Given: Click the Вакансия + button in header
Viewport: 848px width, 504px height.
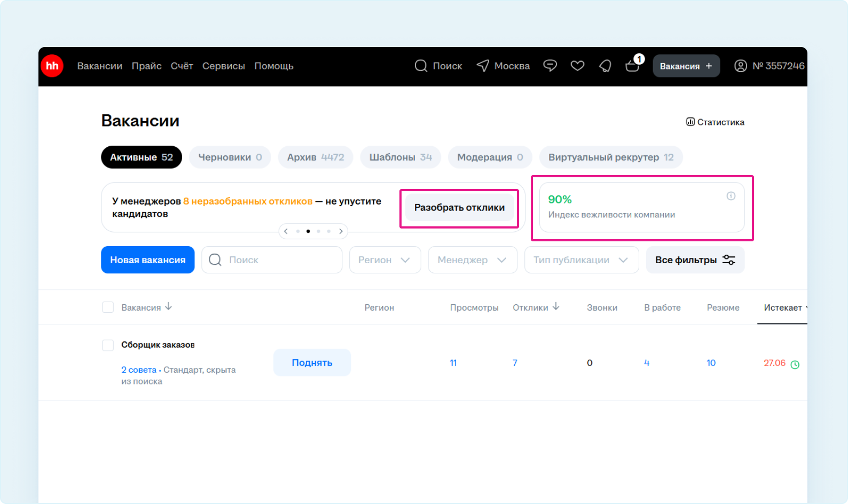Looking at the screenshot, I should click(x=686, y=66).
